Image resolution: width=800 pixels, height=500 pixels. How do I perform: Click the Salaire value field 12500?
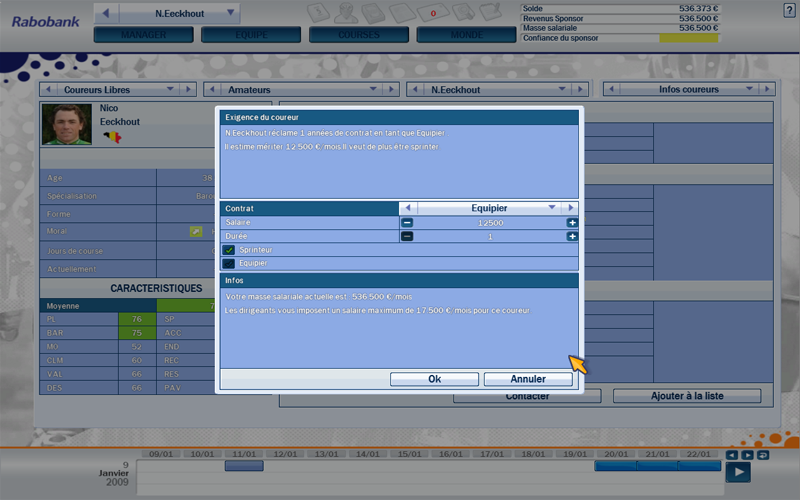pos(490,222)
